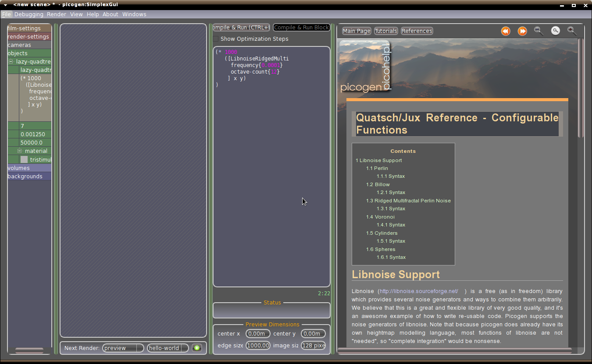Screen dimensions: 592x364
Task: Click inside the heightmap code editor
Action: (271, 166)
